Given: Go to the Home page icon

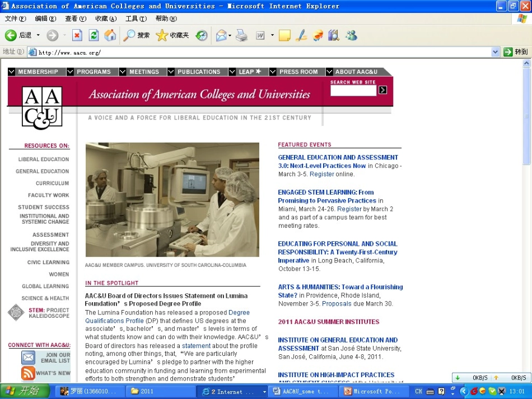Looking at the screenshot, I should click(x=110, y=35).
